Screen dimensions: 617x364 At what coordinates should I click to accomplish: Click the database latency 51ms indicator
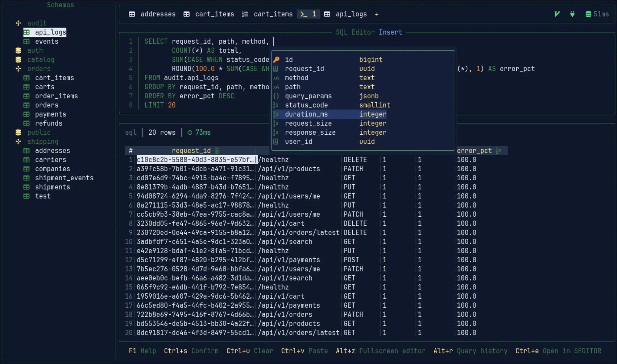597,14
